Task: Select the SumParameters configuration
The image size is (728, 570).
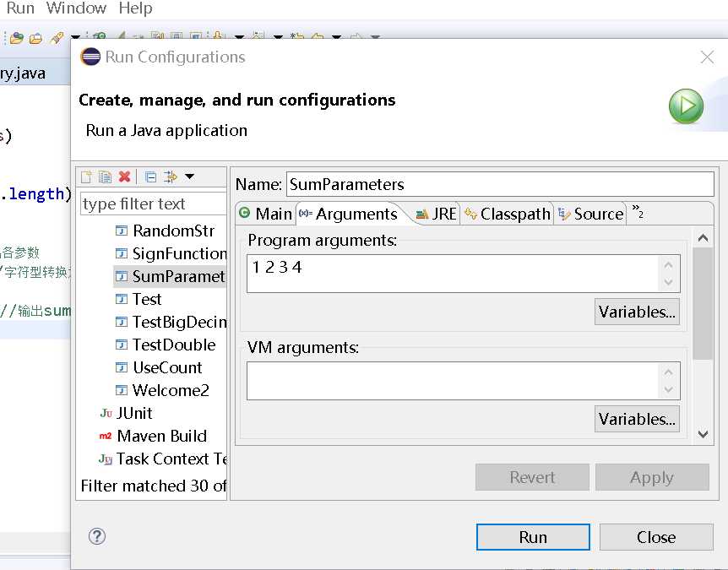Action: click(170, 276)
